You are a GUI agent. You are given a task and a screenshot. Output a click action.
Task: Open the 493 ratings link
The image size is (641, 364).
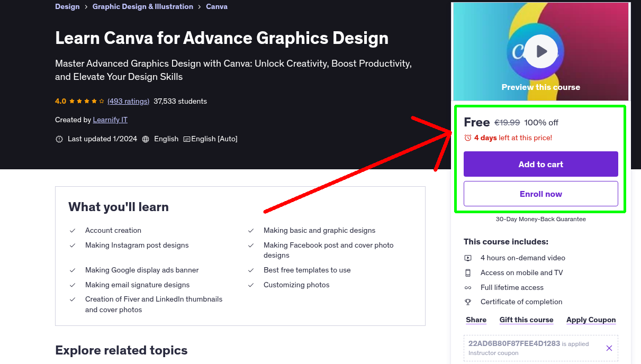pos(129,101)
